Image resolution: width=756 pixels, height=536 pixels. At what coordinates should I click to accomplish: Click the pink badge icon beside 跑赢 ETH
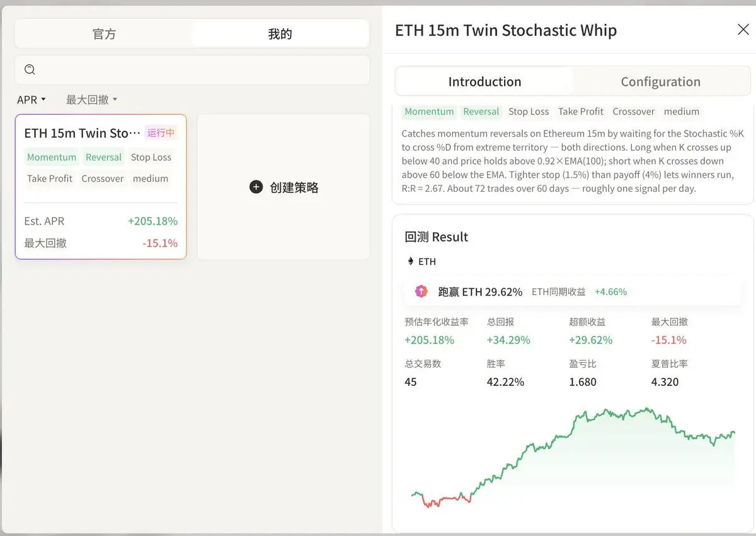pos(421,291)
